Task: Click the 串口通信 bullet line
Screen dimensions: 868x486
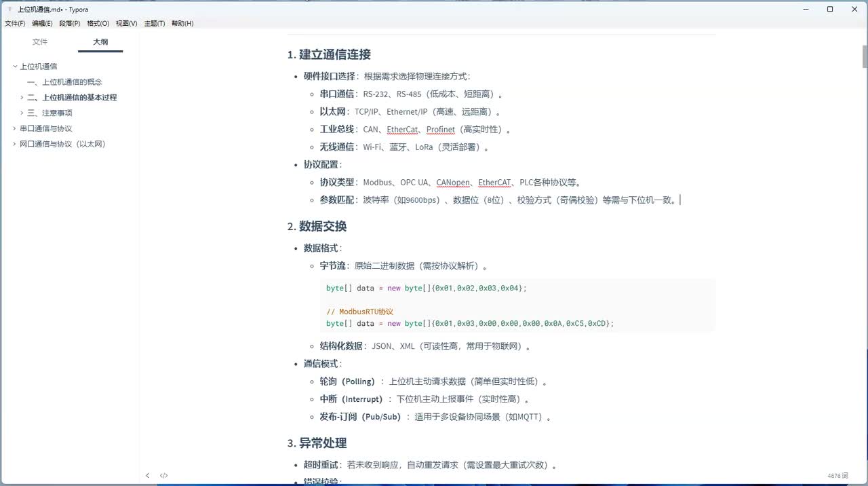Action: click(412, 94)
